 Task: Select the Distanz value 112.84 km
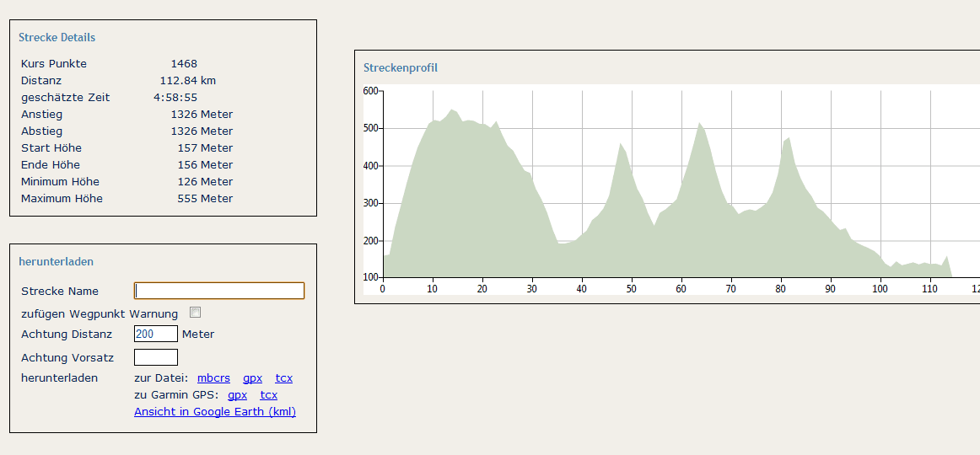188,81
